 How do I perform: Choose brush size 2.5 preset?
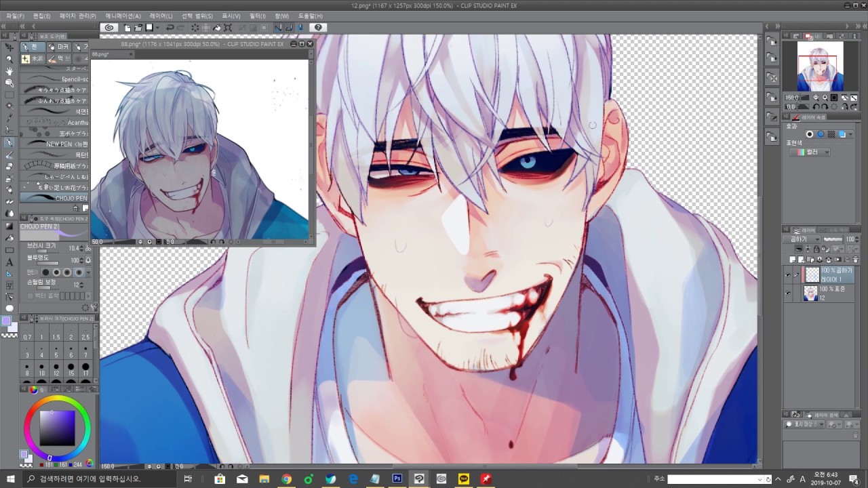coord(85,333)
